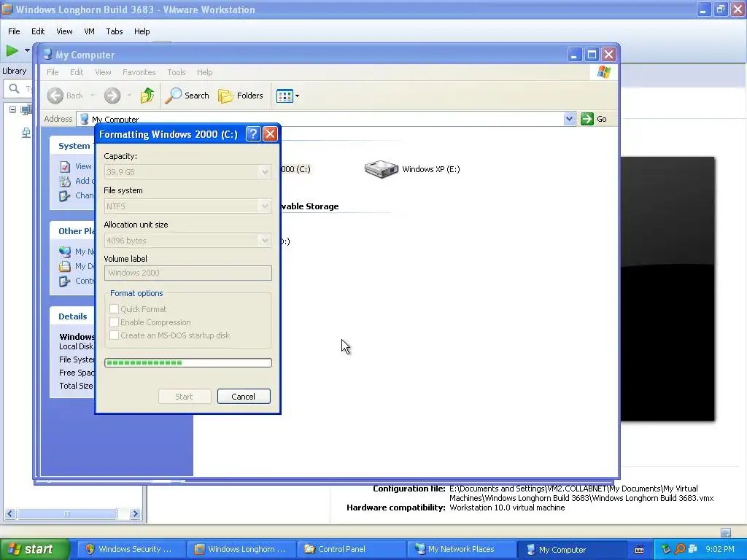Open the Forward button history arrow

point(128,96)
